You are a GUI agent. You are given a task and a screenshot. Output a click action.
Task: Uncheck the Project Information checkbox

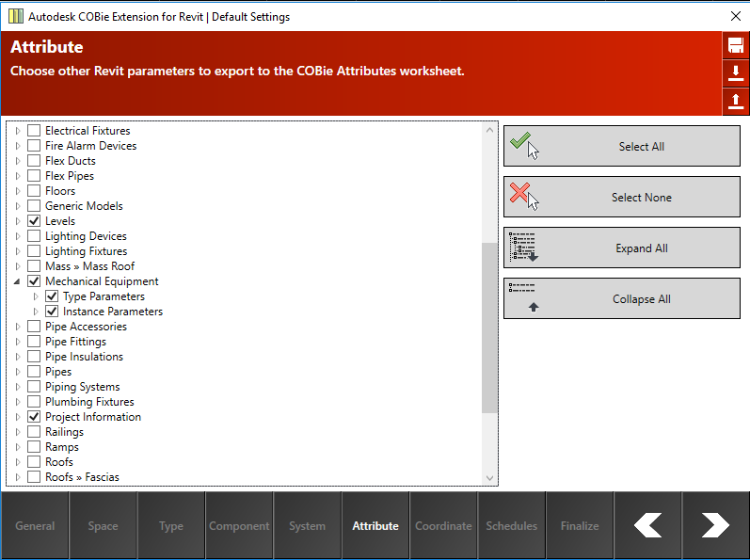click(x=34, y=417)
